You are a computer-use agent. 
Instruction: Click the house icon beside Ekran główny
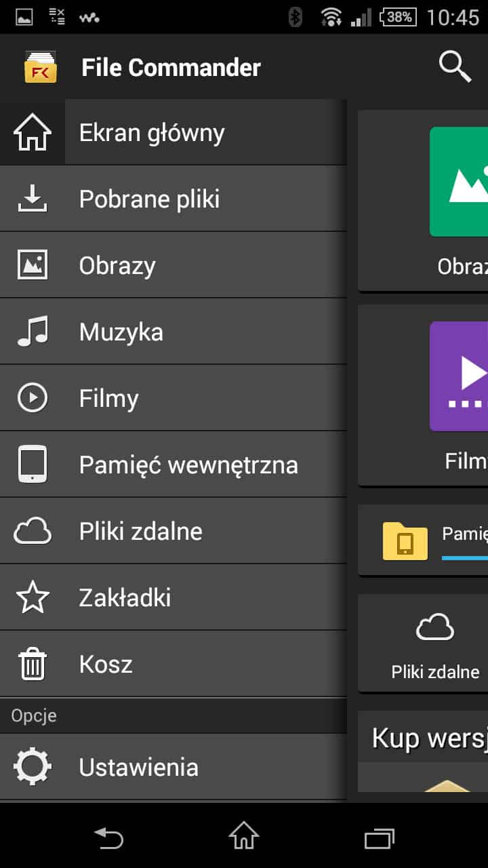click(x=33, y=133)
